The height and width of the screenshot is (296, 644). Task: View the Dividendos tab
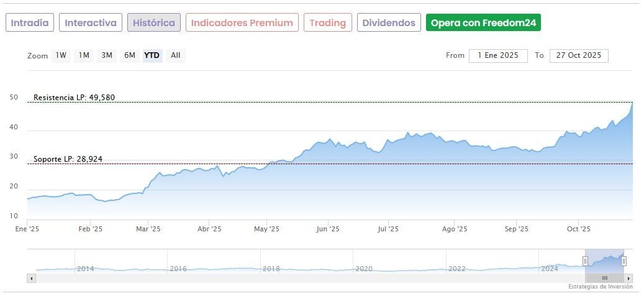tap(389, 23)
